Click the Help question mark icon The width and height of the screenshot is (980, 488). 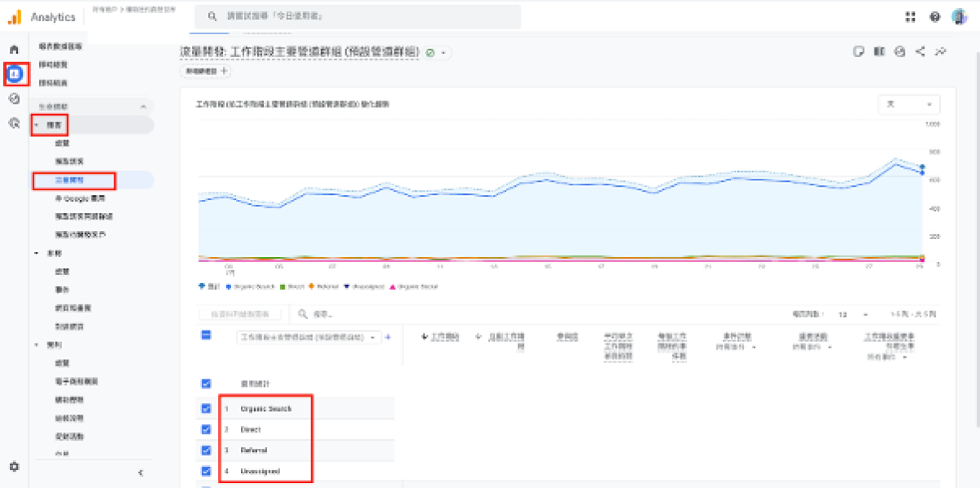click(935, 17)
